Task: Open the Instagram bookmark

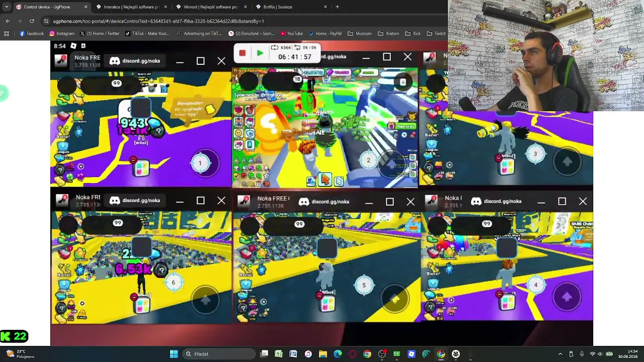Action: point(62,34)
